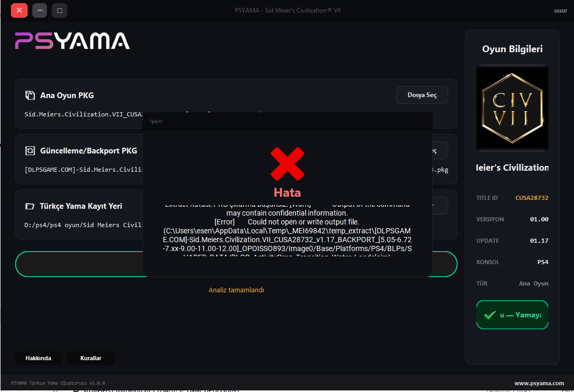The image size is (574, 392).
Task: Click the Türkçe Yama save path text
Action: [83, 225]
